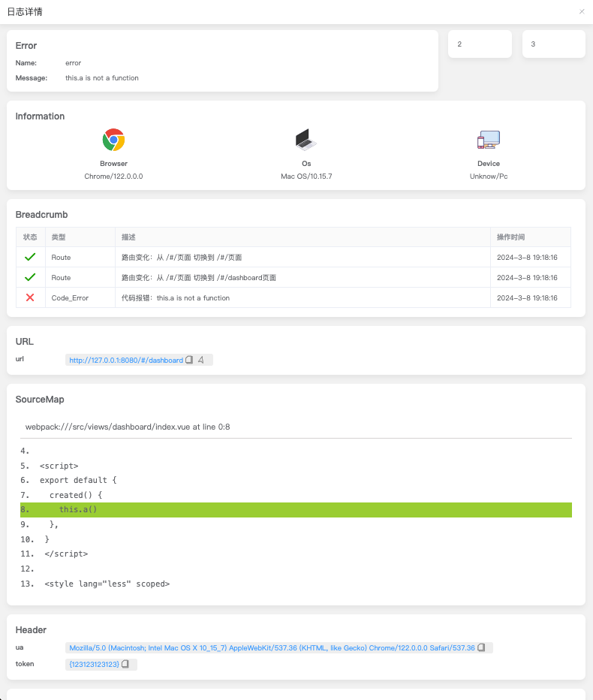Image resolution: width=593 pixels, height=700 pixels.
Task: Click the laptop Os icon
Action: (x=306, y=140)
